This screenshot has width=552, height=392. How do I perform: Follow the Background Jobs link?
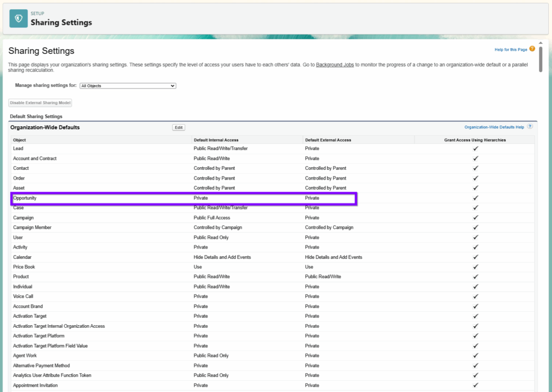[x=335, y=65]
